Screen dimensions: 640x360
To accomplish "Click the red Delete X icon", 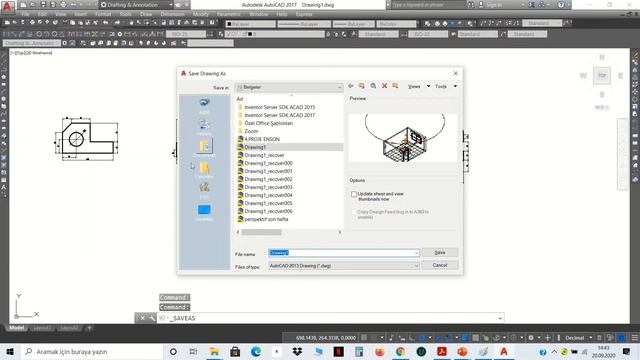I will pyautogui.click(x=384, y=86).
